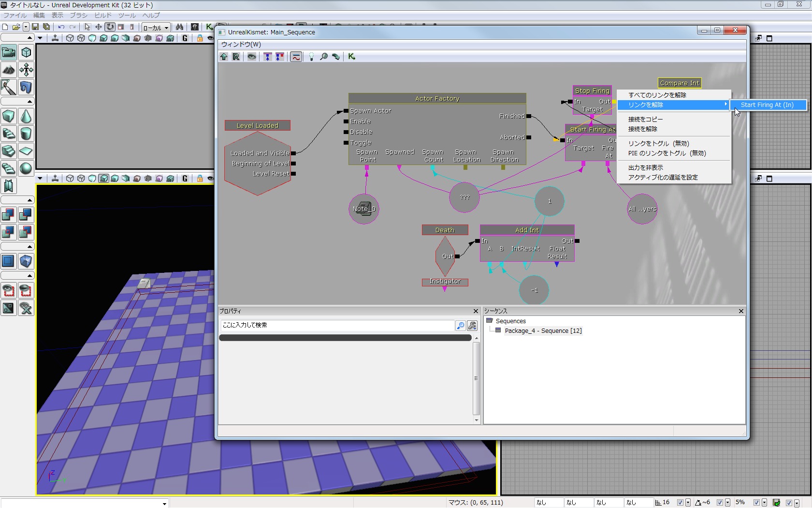This screenshot has height=508, width=812.
Task: Open the dropdown arrow next to open-folder icon
Action: click(x=26, y=27)
